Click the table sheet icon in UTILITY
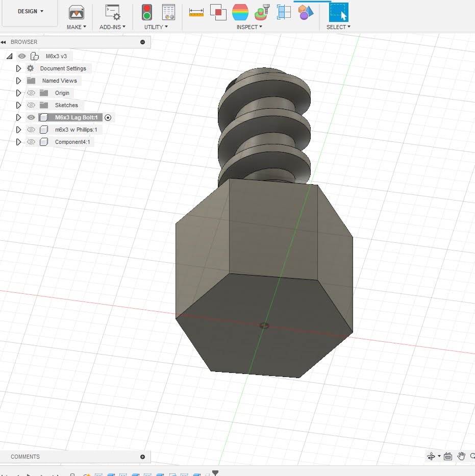This screenshot has height=476, width=475. 168,12
